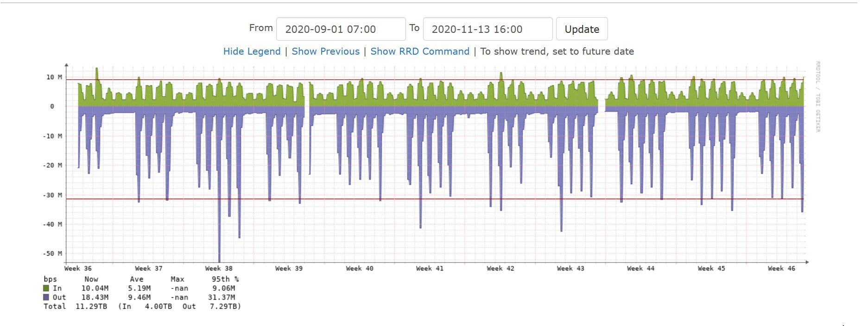This screenshot has width=868, height=326.
Task: Click the Week 40 axis label
Action: (359, 269)
